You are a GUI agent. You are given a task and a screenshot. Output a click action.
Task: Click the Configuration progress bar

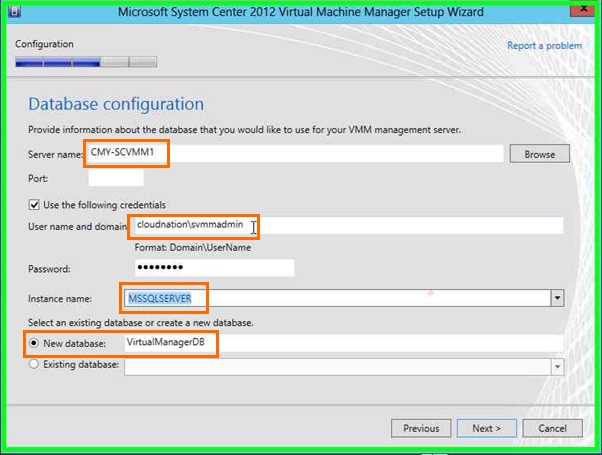tap(86, 62)
